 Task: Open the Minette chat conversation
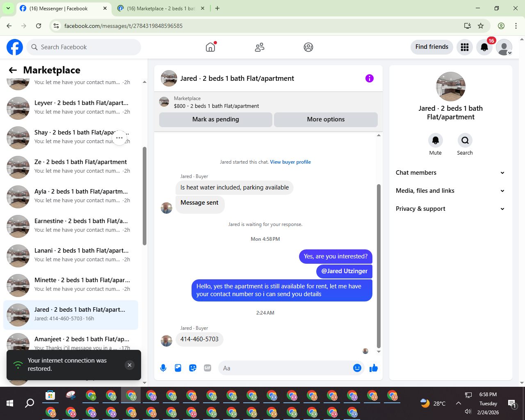click(71, 285)
